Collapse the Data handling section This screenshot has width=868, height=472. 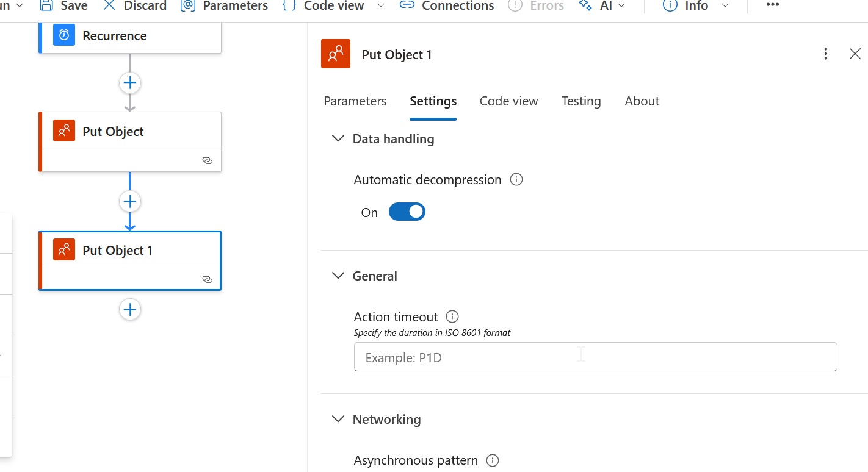pyautogui.click(x=338, y=138)
